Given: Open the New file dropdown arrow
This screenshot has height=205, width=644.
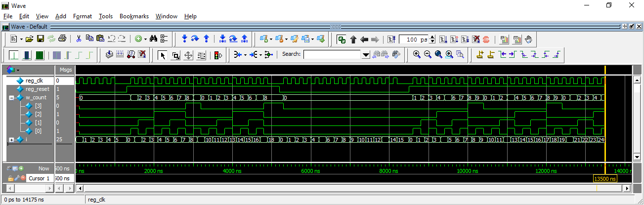Looking at the screenshot, I should [21, 39].
